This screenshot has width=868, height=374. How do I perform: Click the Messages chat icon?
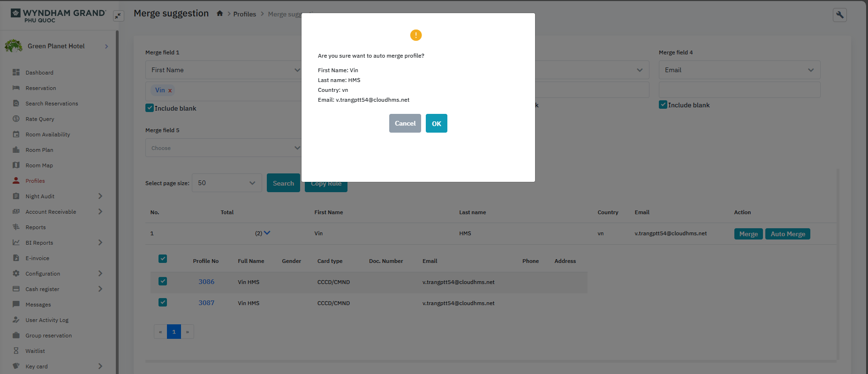coord(16,304)
